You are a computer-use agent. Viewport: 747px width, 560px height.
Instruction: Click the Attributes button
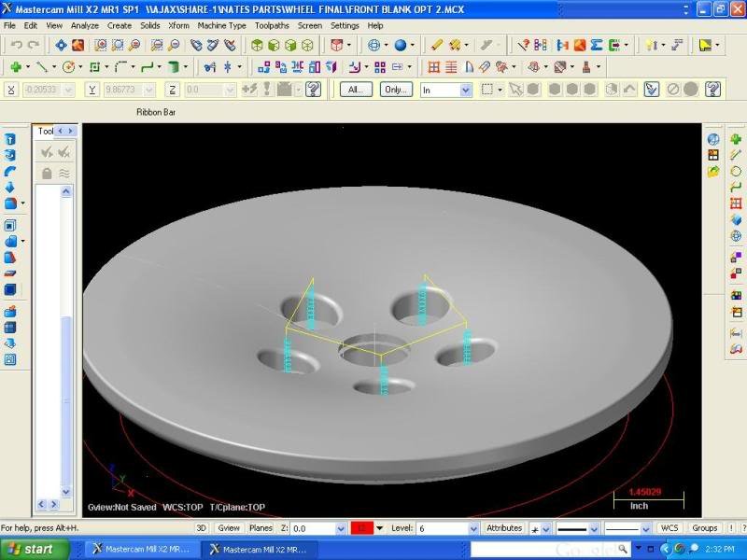point(504,528)
